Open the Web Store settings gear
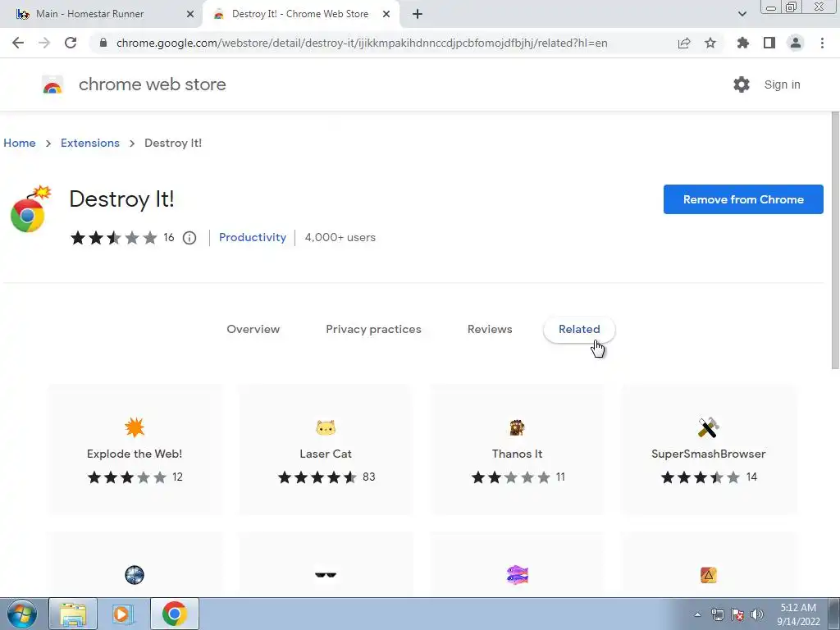 point(742,84)
